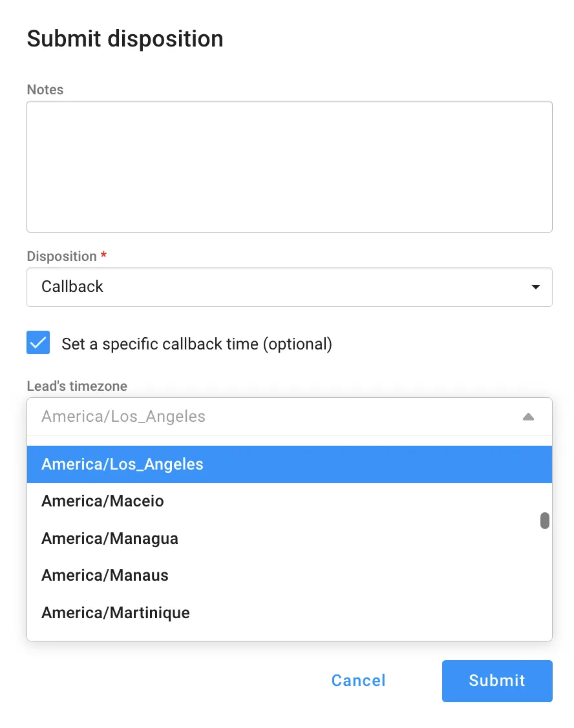
Task: Click the "Submit disposition" dialog heading
Action: click(125, 39)
